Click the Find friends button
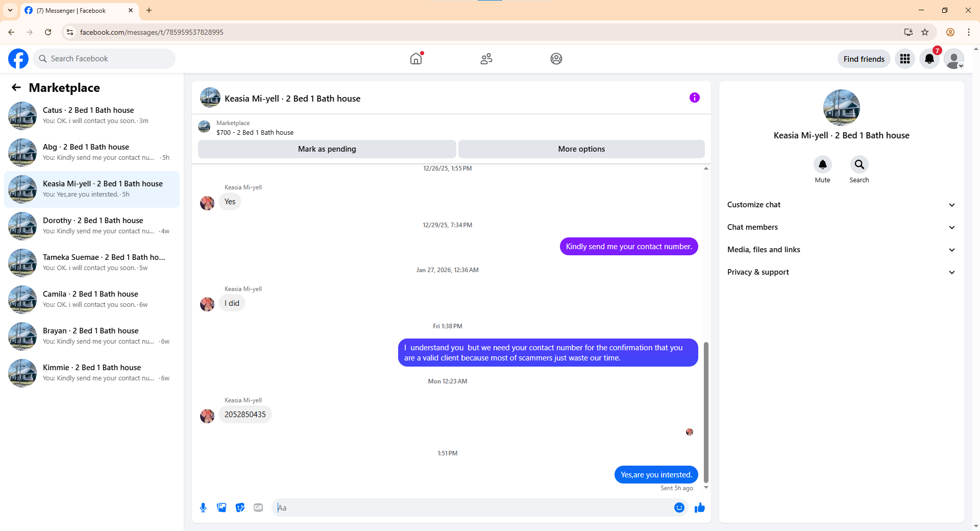The height and width of the screenshot is (531, 980). point(864,59)
